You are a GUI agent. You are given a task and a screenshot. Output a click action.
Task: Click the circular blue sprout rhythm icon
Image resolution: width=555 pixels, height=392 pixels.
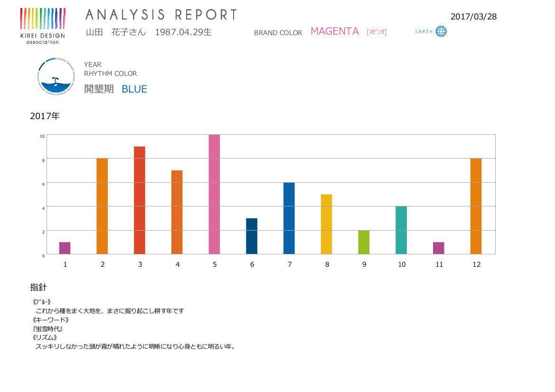[x=56, y=77]
